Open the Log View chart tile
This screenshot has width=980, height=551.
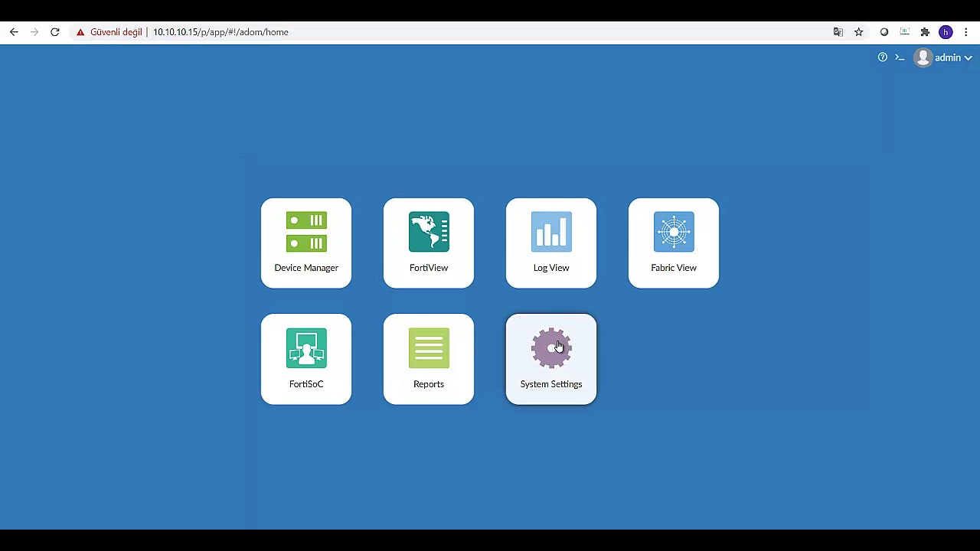[x=551, y=243]
